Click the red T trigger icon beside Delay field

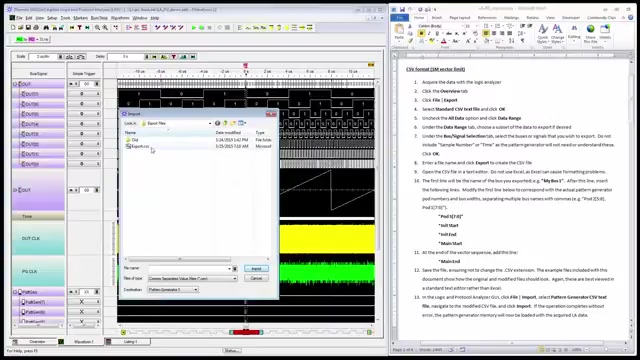pyautogui.click(x=173, y=57)
